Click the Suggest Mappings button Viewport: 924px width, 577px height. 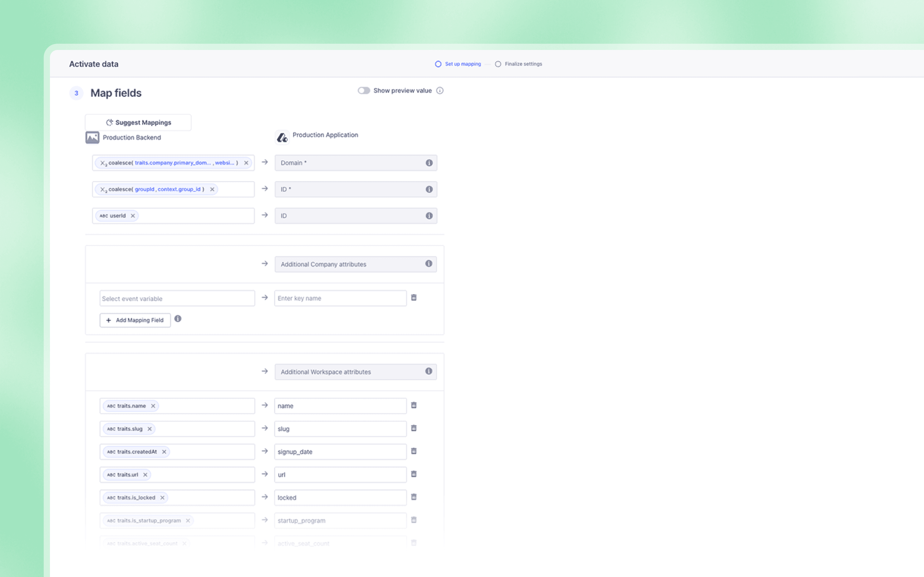(x=138, y=122)
